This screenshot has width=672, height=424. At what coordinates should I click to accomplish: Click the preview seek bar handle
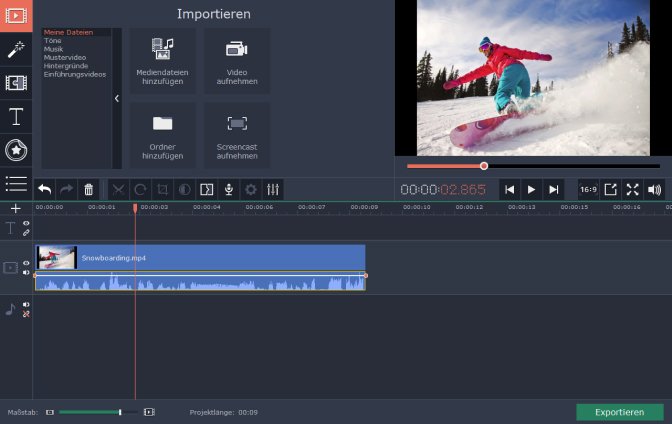[x=484, y=166]
